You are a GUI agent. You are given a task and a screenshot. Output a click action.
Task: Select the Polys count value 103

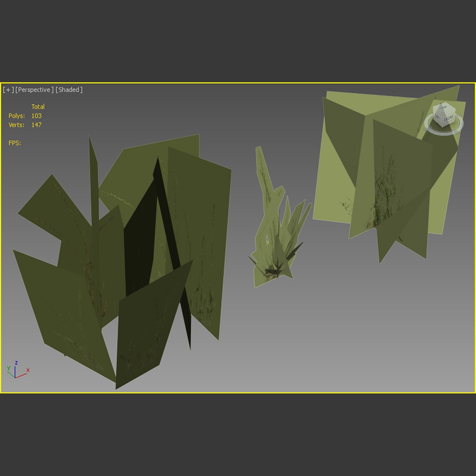tap(37, 115)
